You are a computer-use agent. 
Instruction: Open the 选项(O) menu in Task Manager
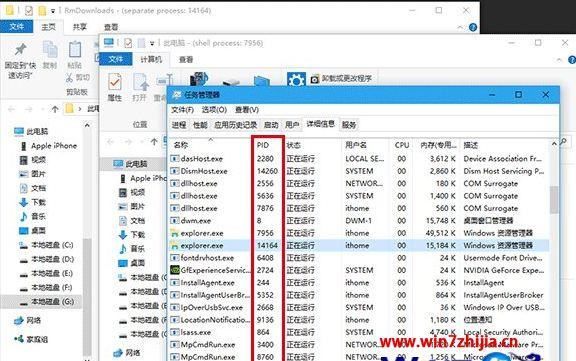click(214, 110)
